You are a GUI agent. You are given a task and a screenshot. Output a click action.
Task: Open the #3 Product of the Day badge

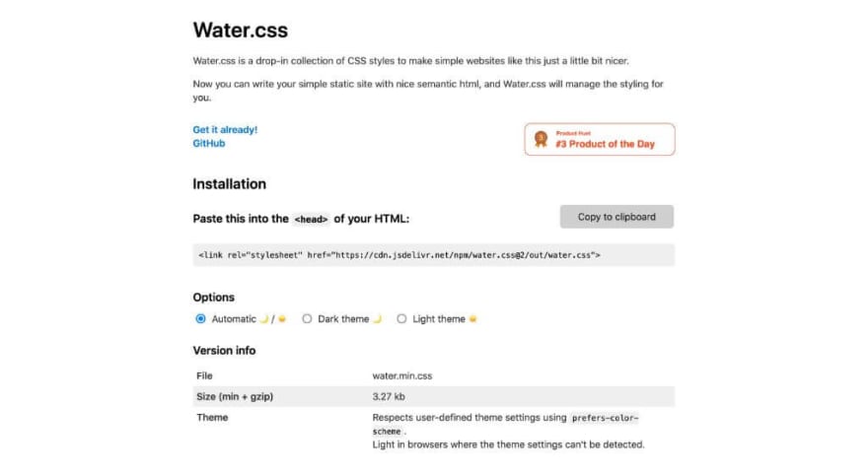click(x=600, y=139)
